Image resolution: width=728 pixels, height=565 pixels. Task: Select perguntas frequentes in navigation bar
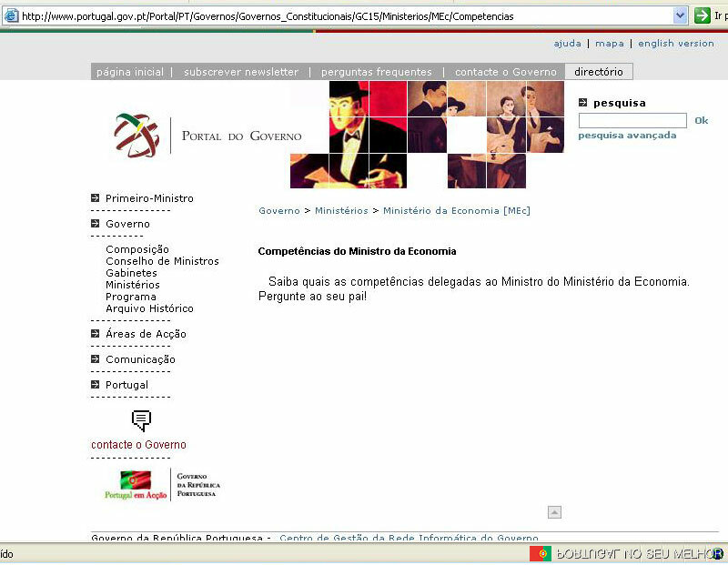point(376,72)
